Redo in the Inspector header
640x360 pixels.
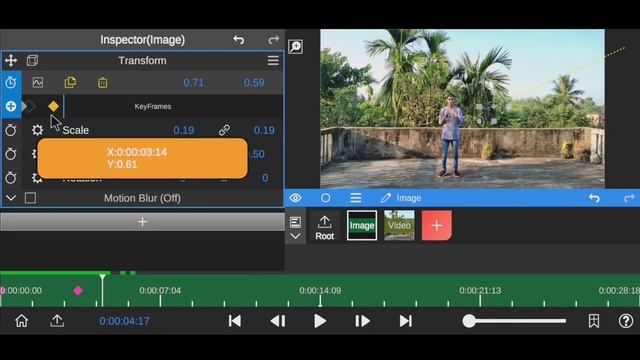click(273, 40)
